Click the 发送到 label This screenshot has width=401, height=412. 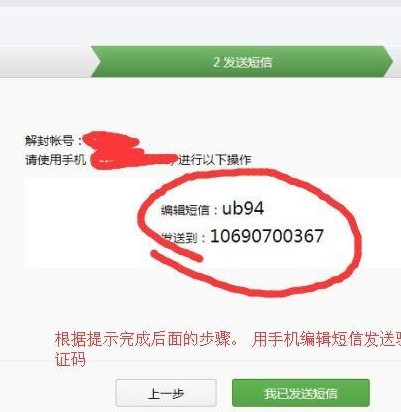coord(179,238)
